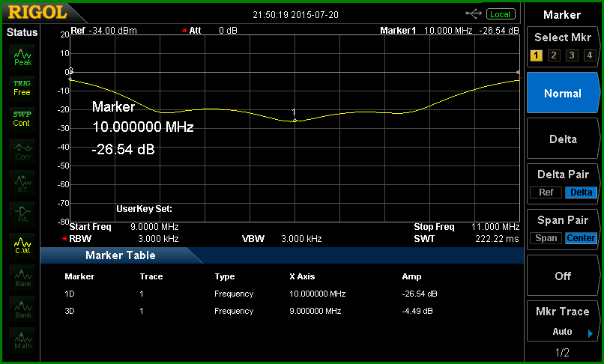Select marker 4 in Select Mkr

click(589, 55)
